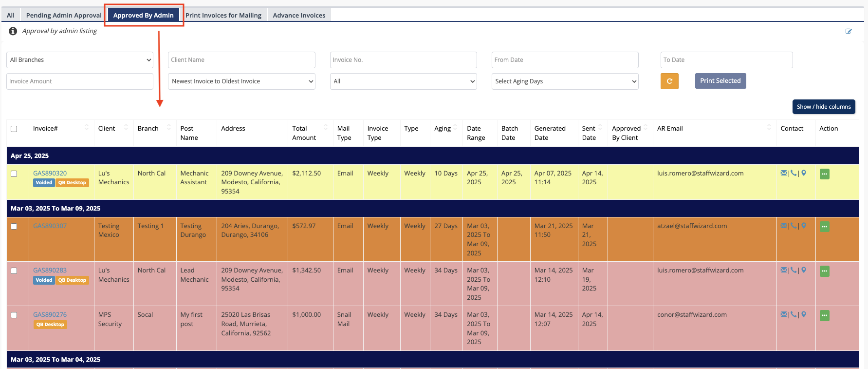Image resolution: width=868 pixels, height=369 pixels.
Task: Click the info icon beside Approval listing
Action: click(13, 31)
